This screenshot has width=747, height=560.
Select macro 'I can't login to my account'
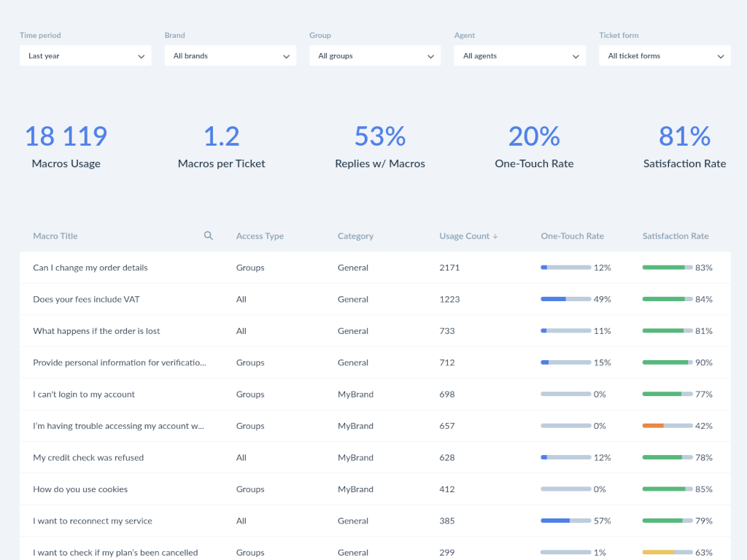click(x=84, y=394)
